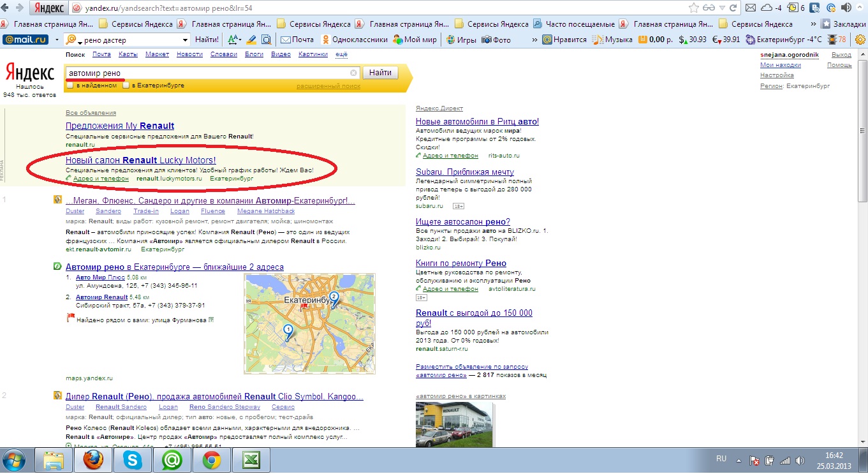868x474 pixels.
Task: Open Одноклассники from the Mail.ru toolbar
Action: pos(354,40)
